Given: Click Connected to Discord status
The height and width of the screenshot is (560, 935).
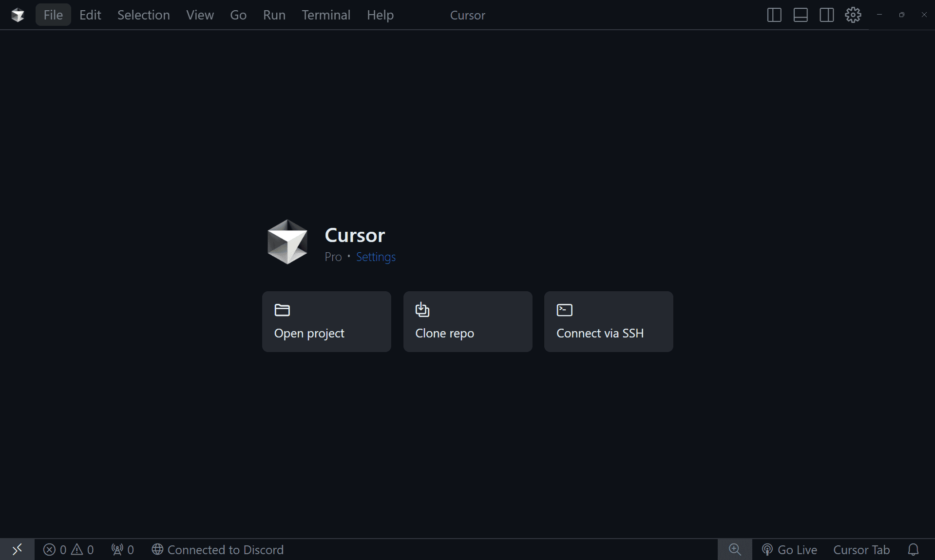Looking at the screenshot, I should [218, 550].
